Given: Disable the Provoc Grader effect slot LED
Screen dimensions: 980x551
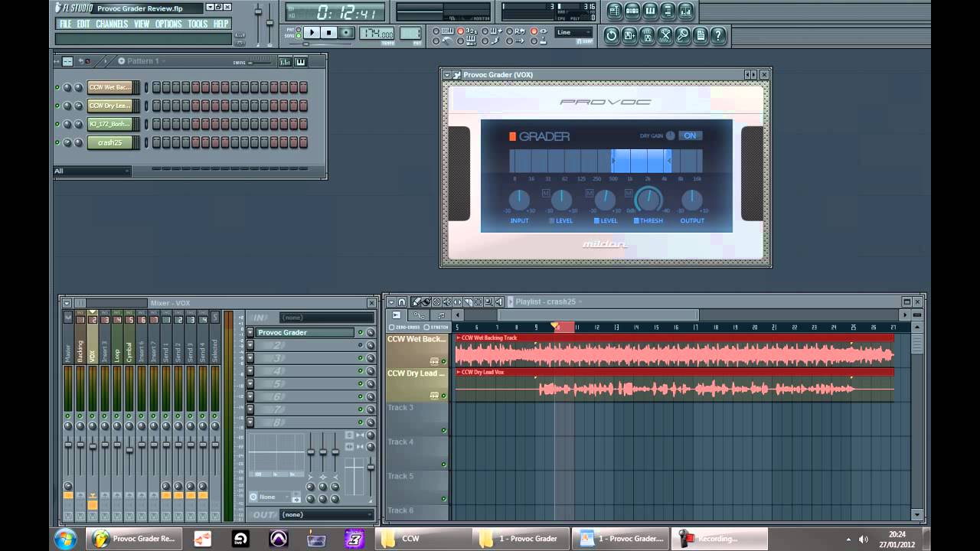Looking at the screenshot, I should 360,333.
